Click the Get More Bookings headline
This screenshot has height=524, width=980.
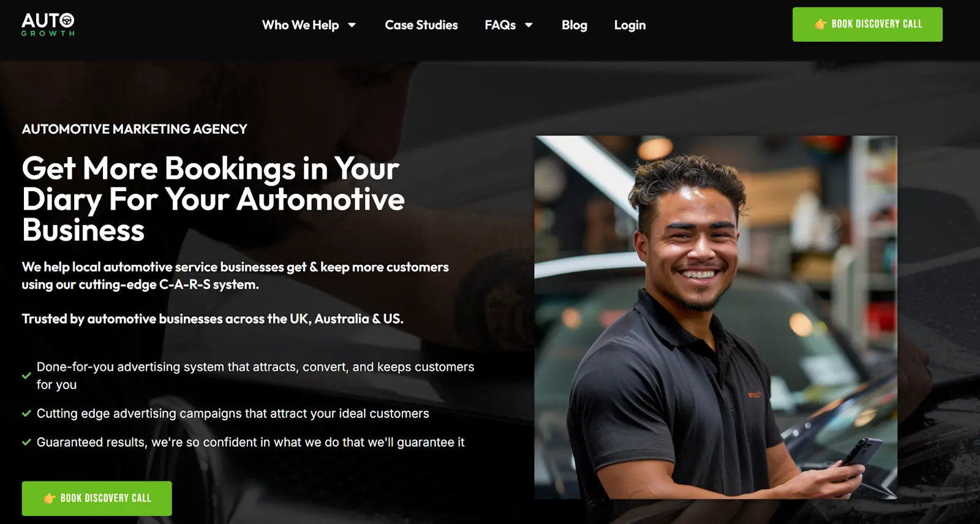coord(213,199)
